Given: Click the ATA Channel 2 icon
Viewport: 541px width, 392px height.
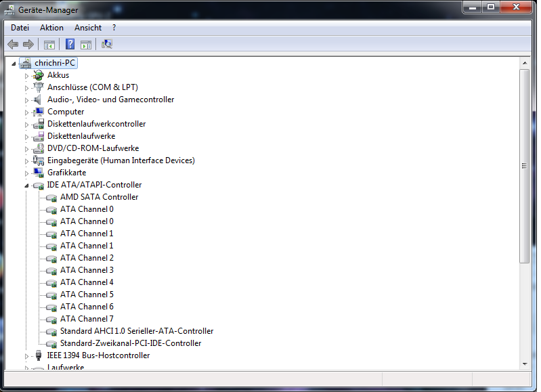Looking at the screenshot, I should [51, 259].
